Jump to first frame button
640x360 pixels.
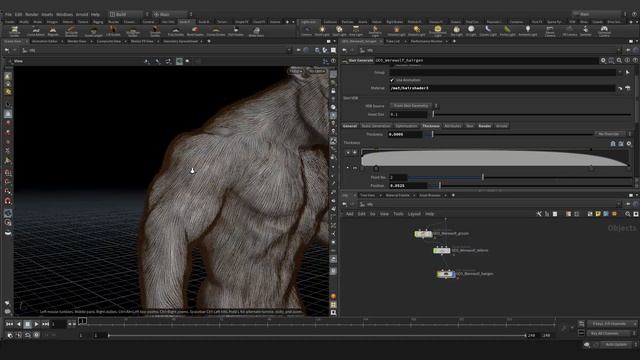pos(9,324)
